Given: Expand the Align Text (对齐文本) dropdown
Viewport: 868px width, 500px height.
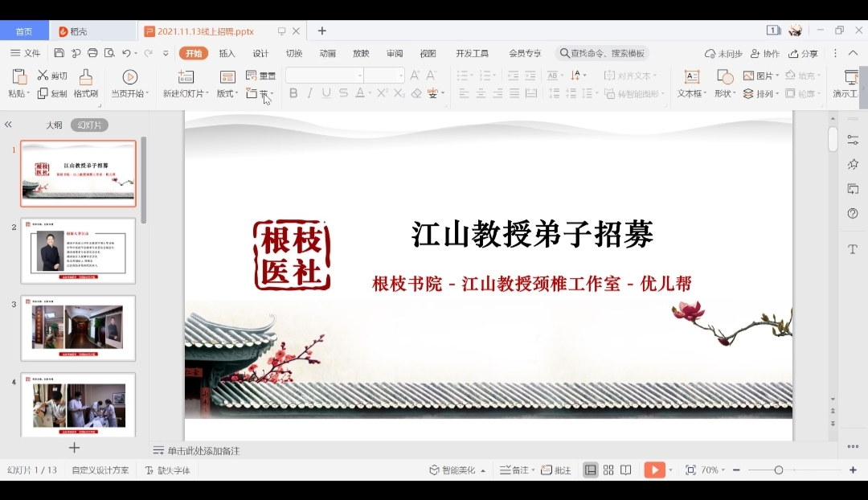Looking at the screenshot, I should tap(655, 76).
